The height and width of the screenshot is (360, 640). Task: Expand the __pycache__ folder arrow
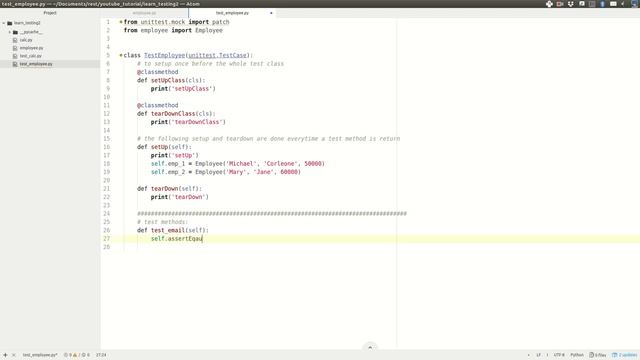[x=10, y=32]
